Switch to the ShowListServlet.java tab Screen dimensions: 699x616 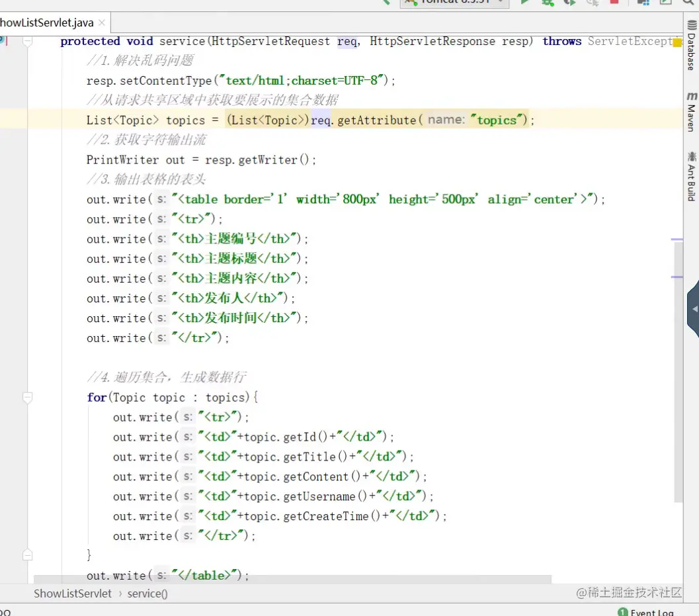[x=46, y=22]
